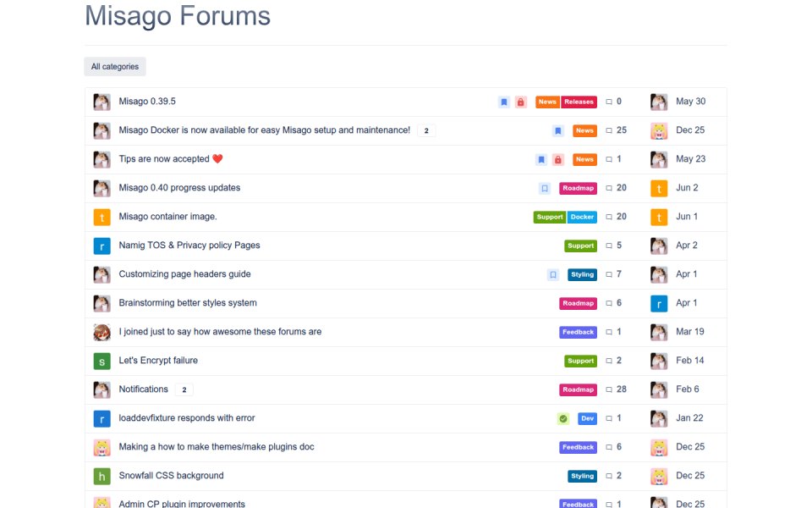Open "Making a how to make themes/make plugins doc"
This screenshot has width=812, height=508.
tap(217, 446)
